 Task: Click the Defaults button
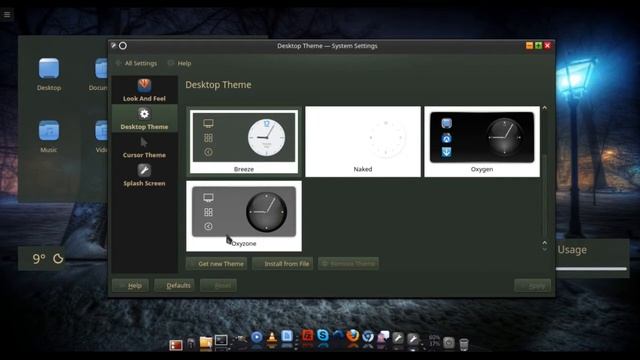click(x=174, y=285)
